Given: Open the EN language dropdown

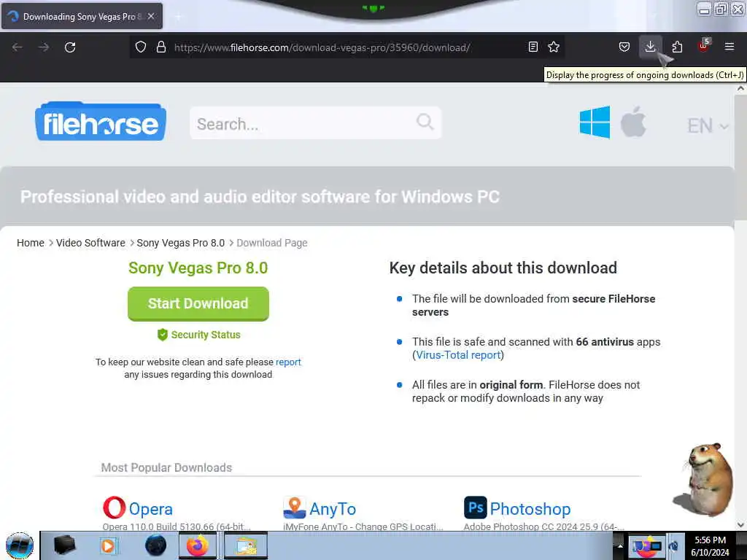Looking at the screenshot, I should click(708, 125).
